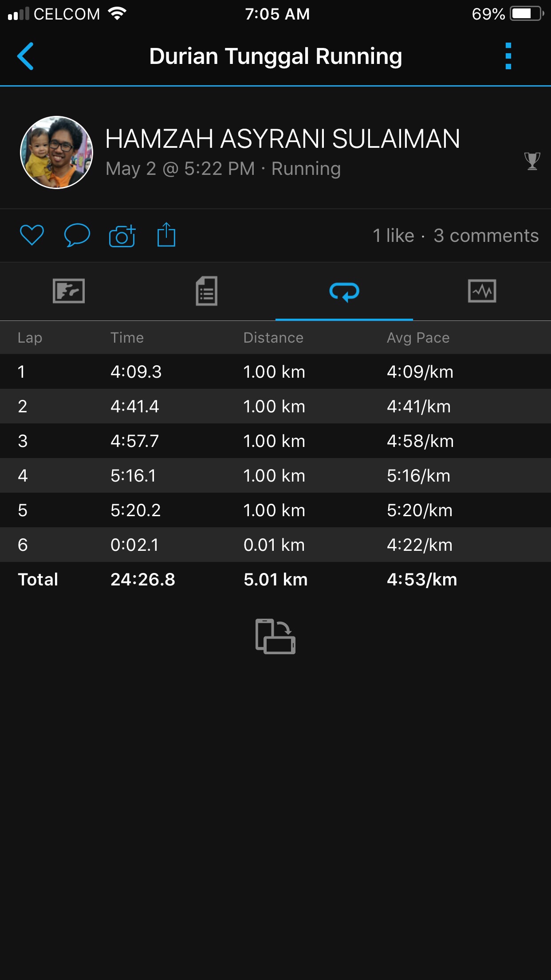This screenshot has width=551, height=980.
Task: Tap the rotate device icon
Action: [x=275, y=636]
